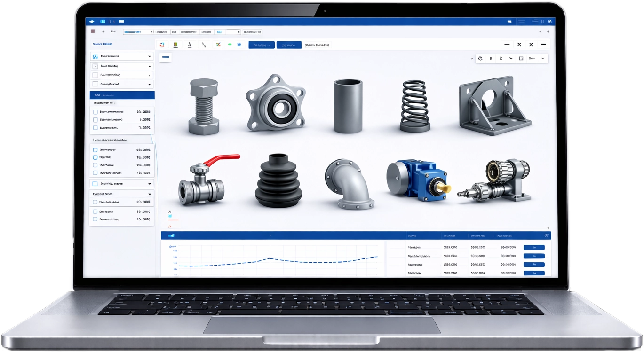Click the text 'A' tool icon
The height and width of the screenshot is (352, 644).
190,45
